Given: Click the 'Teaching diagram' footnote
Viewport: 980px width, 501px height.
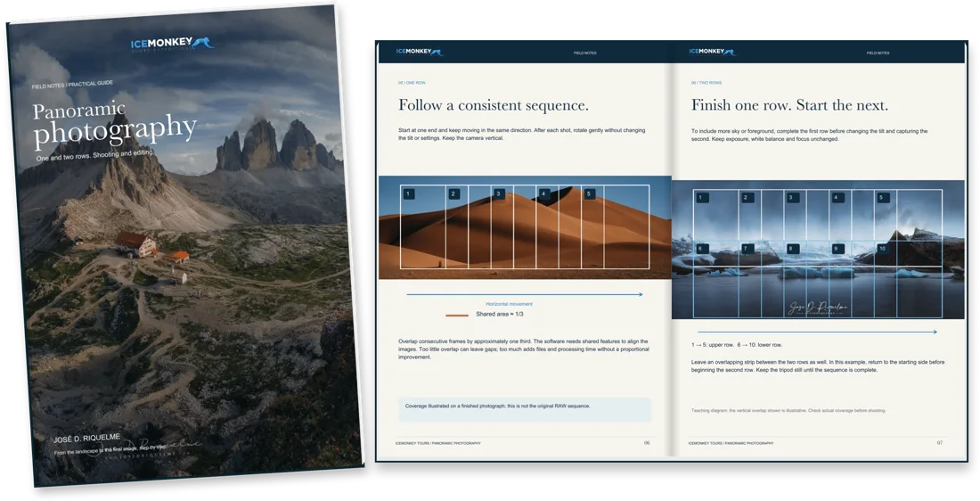Looking at the screenshot, I should point(788,410).
